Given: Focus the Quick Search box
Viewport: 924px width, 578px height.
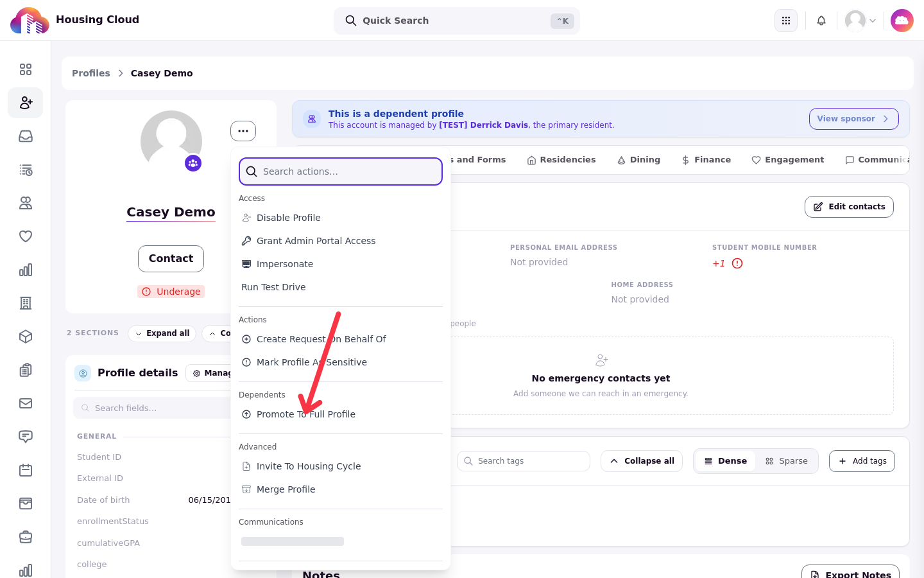Looking at the screenshot, I should coord(457,21).
